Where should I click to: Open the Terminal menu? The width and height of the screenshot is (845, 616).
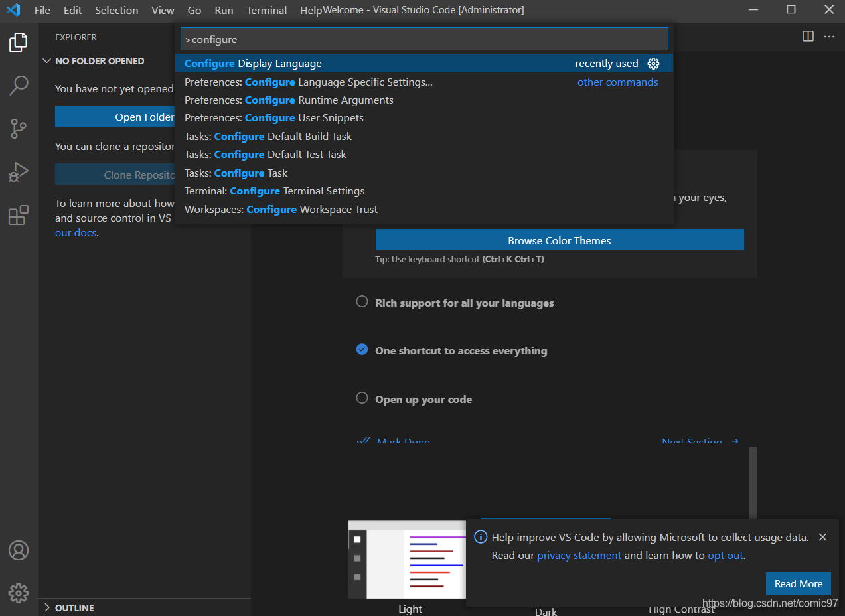coord(267,10)
